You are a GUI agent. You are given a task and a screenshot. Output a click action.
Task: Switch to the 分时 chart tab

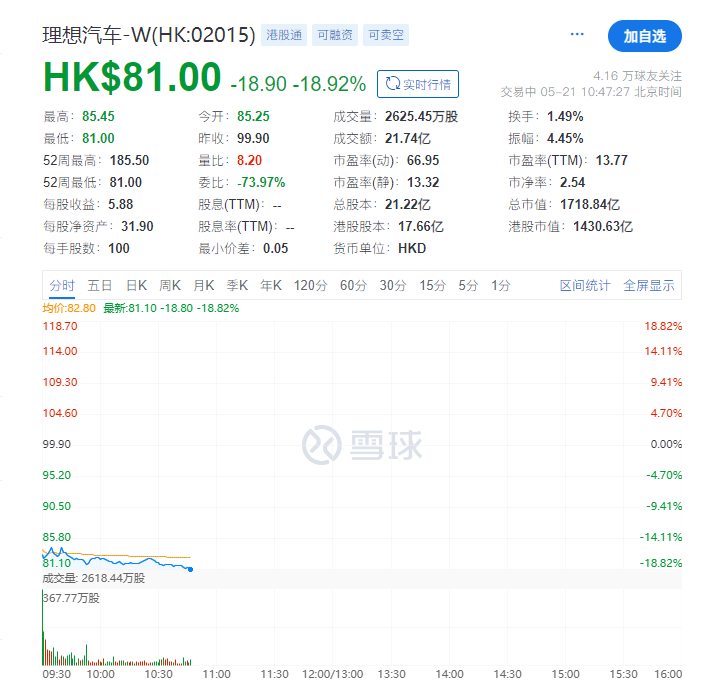[62, 286]
